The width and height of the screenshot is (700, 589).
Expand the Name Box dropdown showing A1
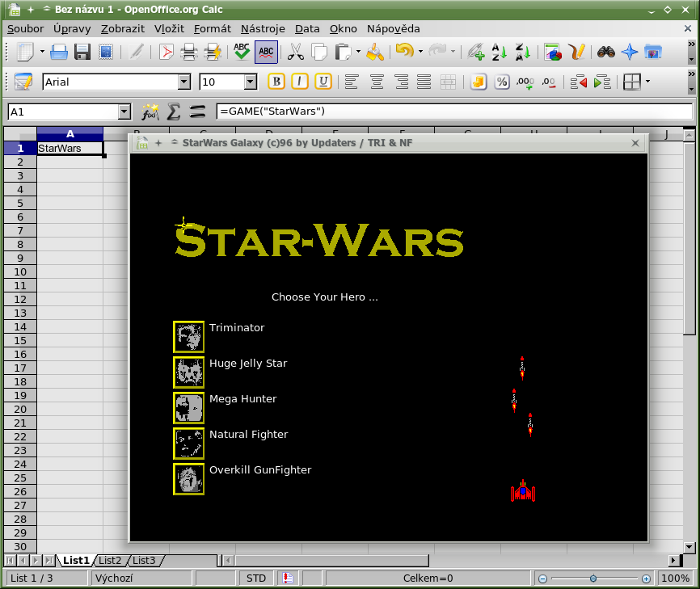click(x=124, y=112)
